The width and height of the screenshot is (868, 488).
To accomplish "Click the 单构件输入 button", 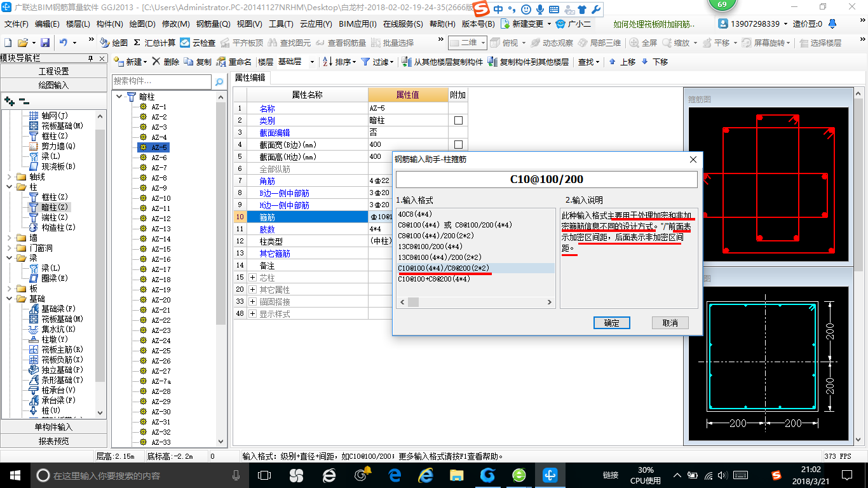I will (53, 427).
